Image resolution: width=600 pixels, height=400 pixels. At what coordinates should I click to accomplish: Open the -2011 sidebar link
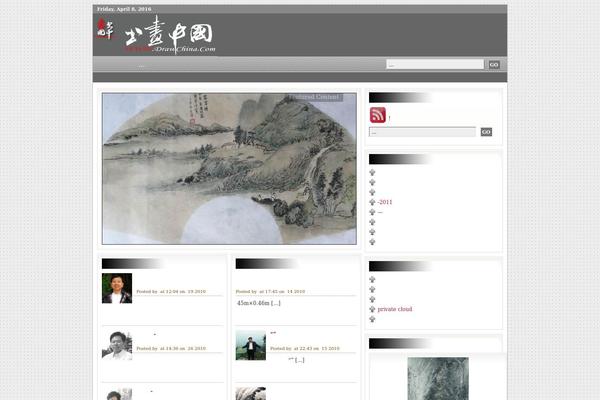point(385,202)
